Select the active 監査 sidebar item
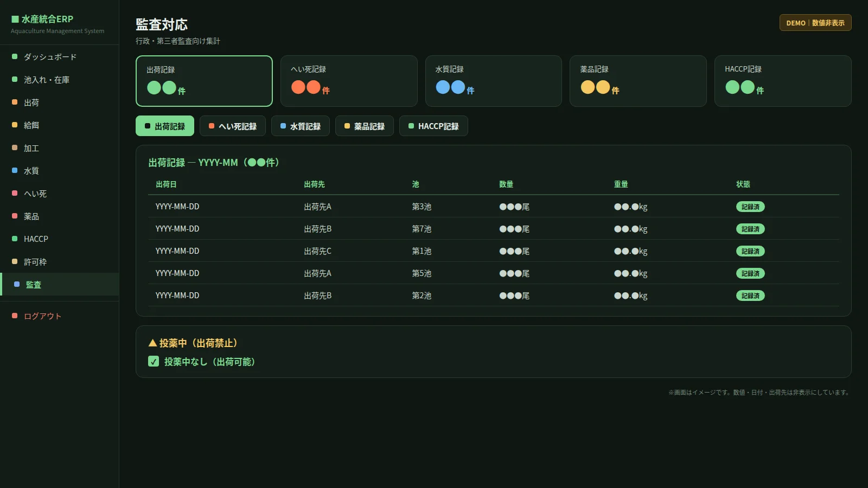Screen dimensions: 868x488 pos(59,285)
